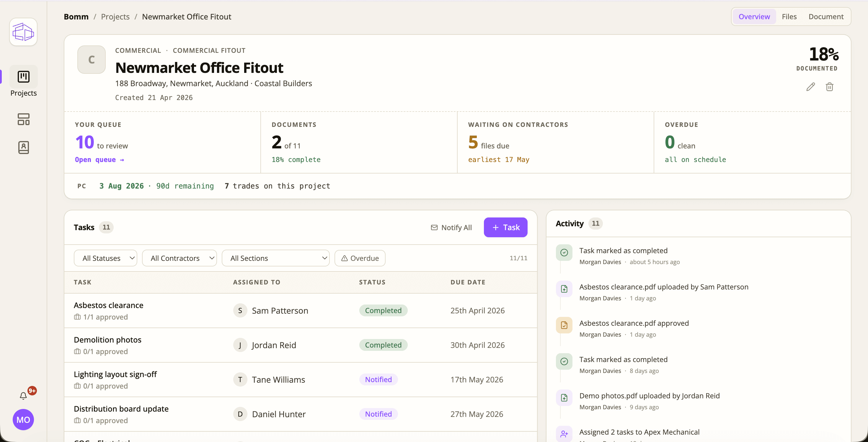Click the Completed status for Asbestos clearance
The width and height of the screenshot is (868, 442).
[383, 310]
